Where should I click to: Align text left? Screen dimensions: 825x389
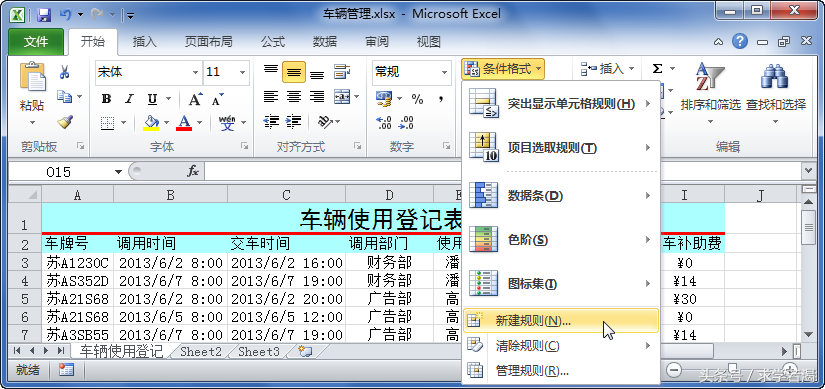coord(270,97)
